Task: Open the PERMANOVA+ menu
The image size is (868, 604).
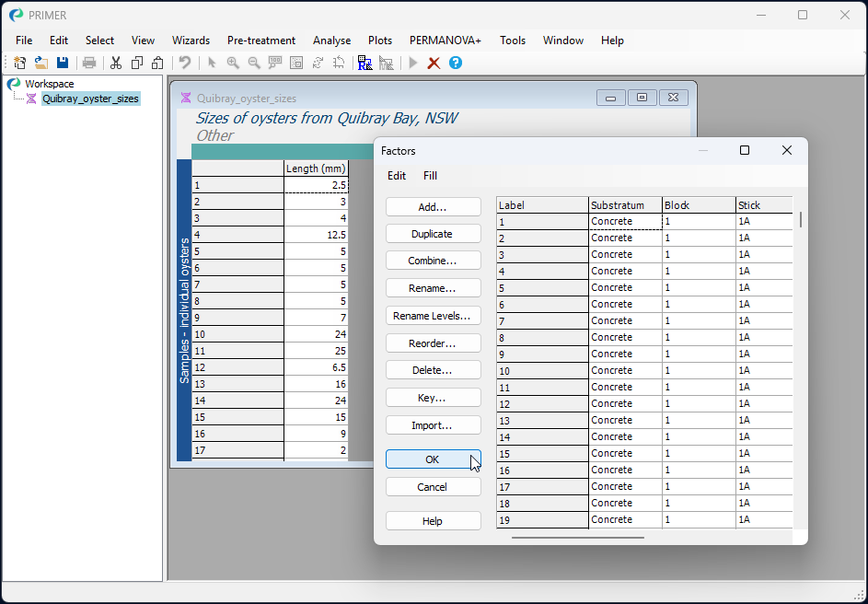Action: pos(446,40)
